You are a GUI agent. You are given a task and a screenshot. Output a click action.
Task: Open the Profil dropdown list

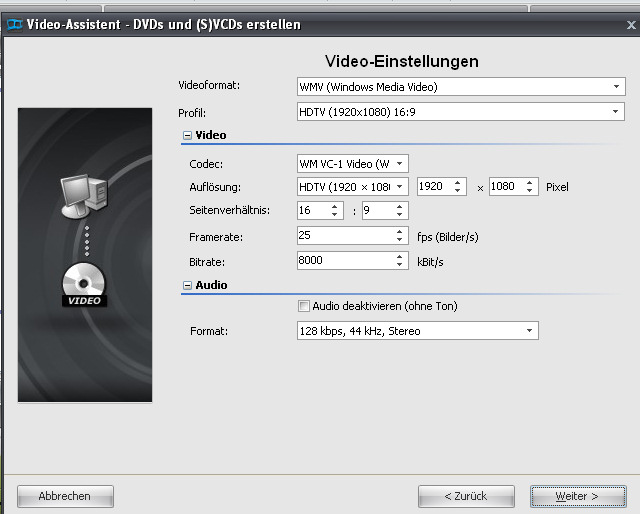617,113
